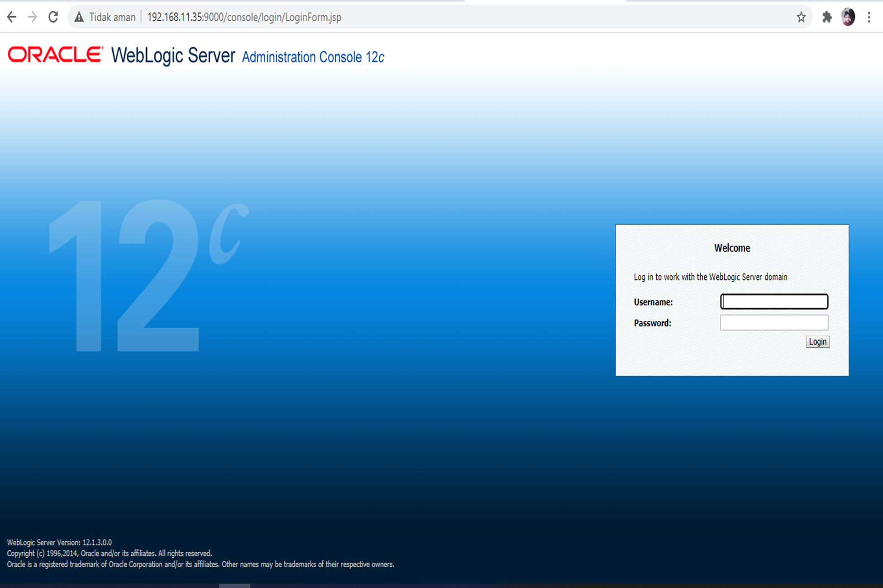
Task: Open the Chrome profile avatar
Action: (848, 17)
